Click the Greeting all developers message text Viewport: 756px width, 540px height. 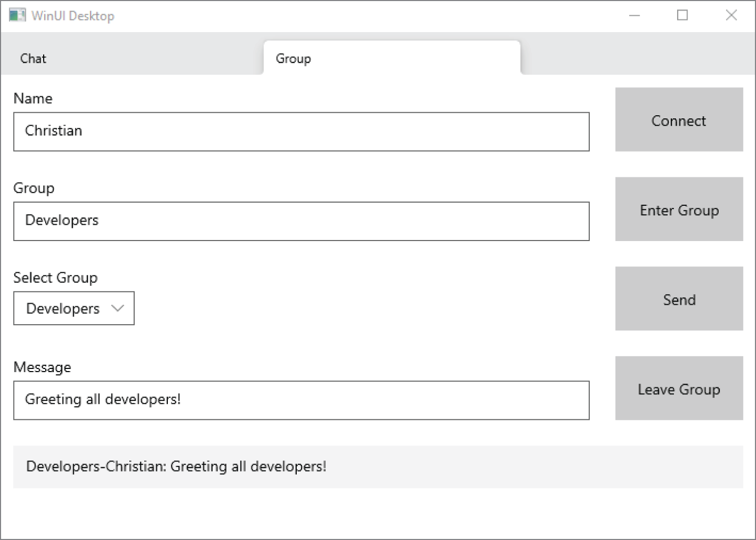coord(103,400)
